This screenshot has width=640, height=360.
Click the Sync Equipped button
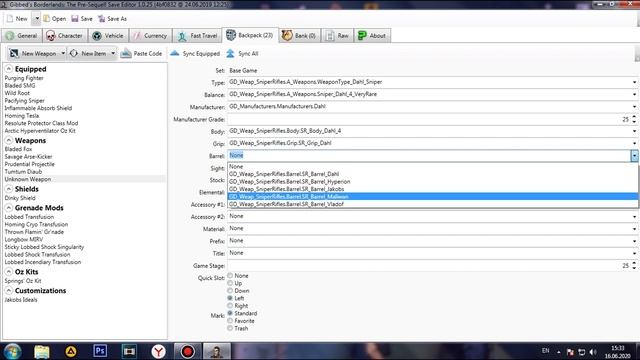(195, 53)
